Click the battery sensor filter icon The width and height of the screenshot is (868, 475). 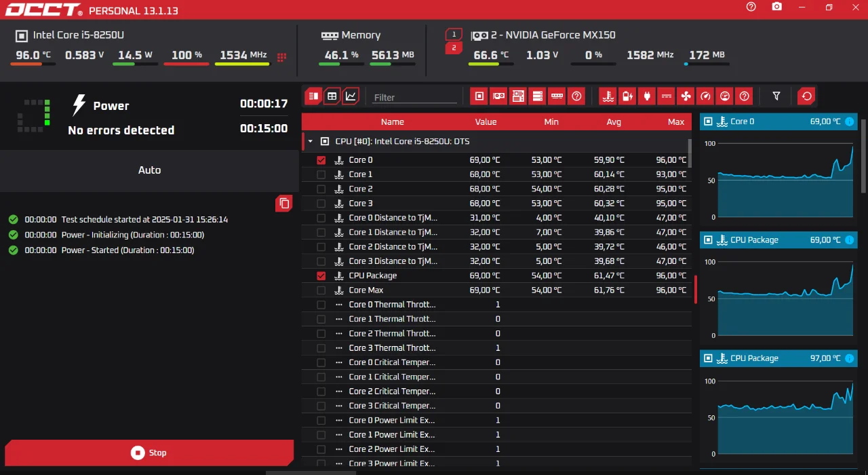point(627,96)
